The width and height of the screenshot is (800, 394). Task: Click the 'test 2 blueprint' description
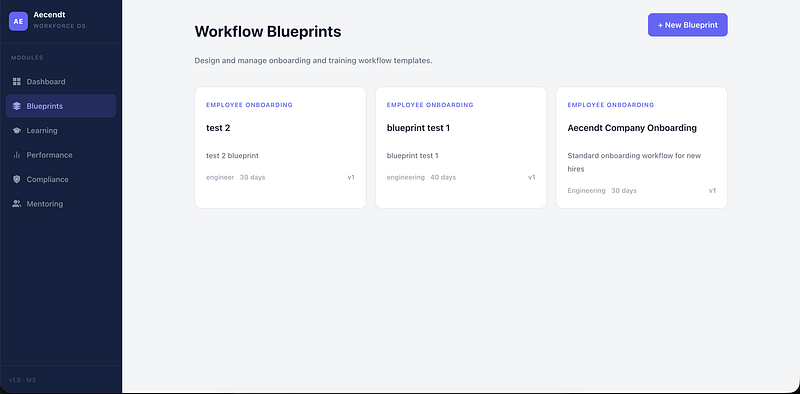(x=232, y=156)
